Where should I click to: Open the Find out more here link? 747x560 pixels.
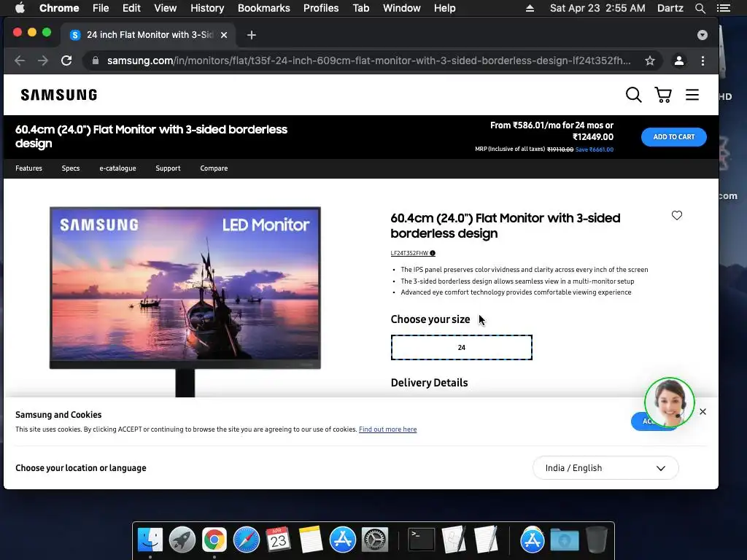tap(388, 429)
